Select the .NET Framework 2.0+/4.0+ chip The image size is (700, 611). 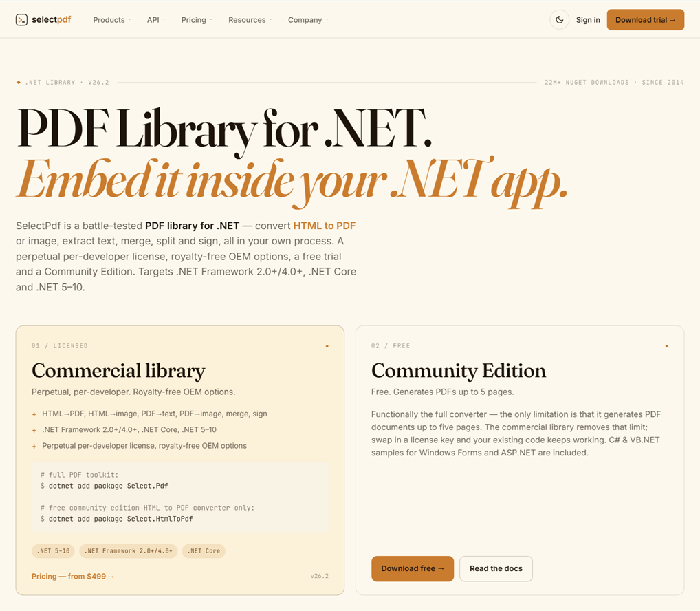[x=128, y=550]
